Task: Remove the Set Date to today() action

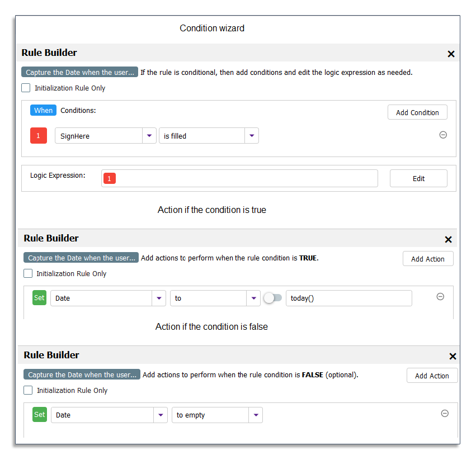Action: click(x=440, y=296)
